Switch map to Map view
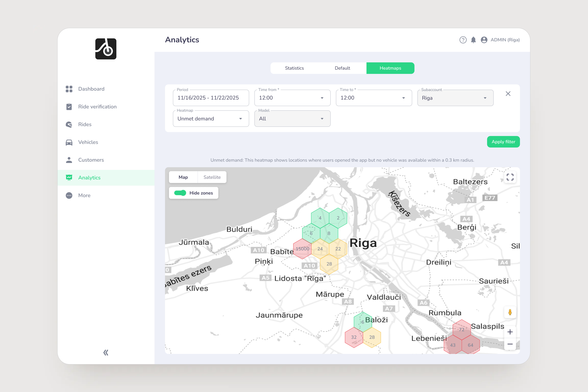Viewport: 588px width, 392px height. pyautogui.click(x=183, y=177)
